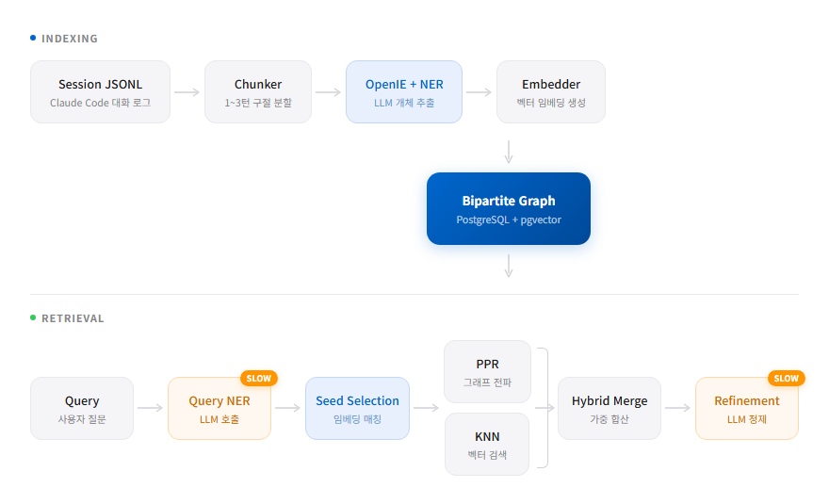Select the Embedder node
Image resolution: width=829 pixels, height=504 pixels.
(x=551, y=91)
